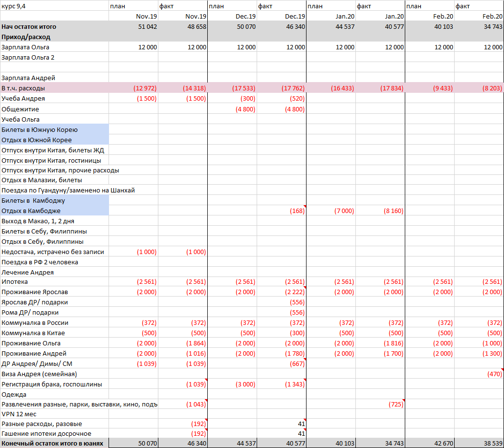The width and height of the screenshot is (504, 448).
Task: Click the closing balance value 42 670
Action: pos(443,443)
